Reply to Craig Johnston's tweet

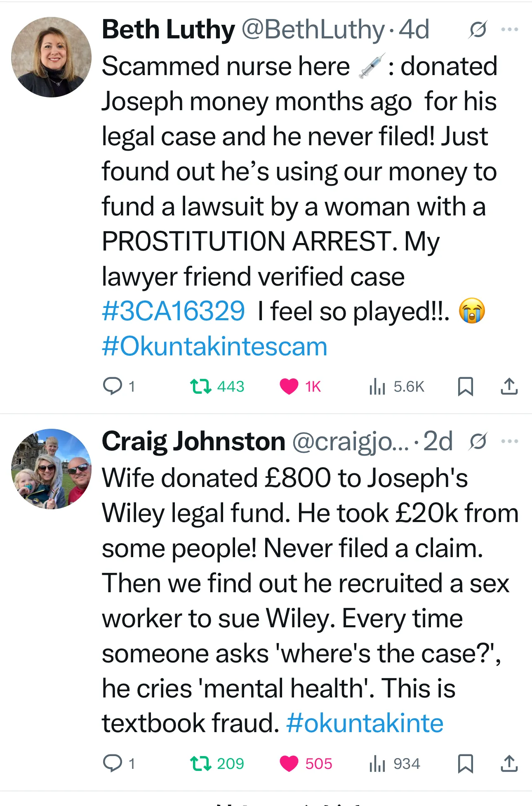point(112,763)
